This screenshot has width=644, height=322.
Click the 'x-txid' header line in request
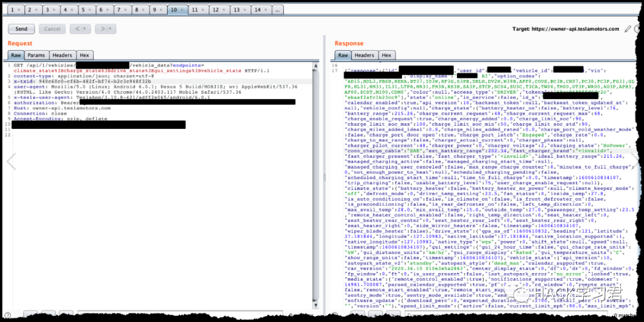(82, 81)
